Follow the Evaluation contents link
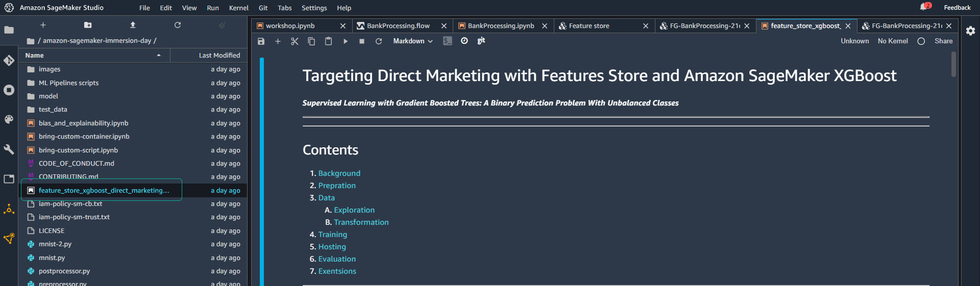 point(337,259)
